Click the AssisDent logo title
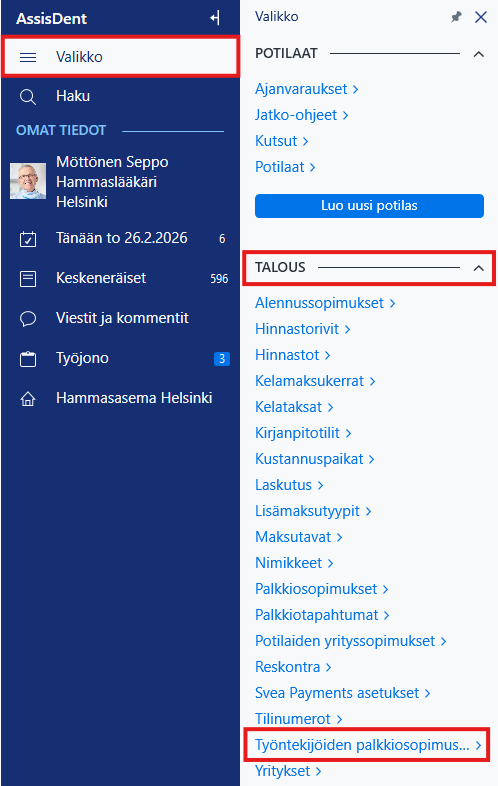 (51, 19)
